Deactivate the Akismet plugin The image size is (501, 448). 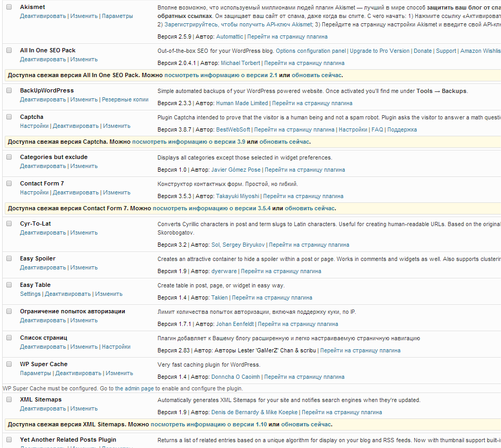pos(43,16)
